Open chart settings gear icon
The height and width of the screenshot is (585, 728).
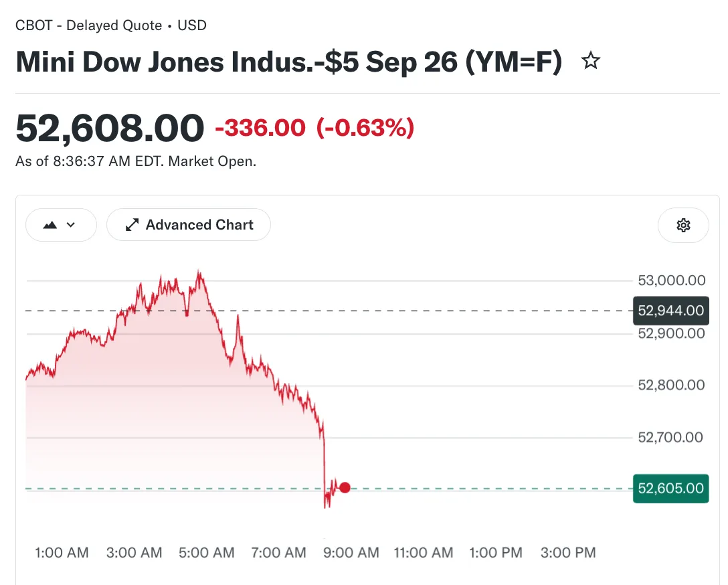(683, 225)
